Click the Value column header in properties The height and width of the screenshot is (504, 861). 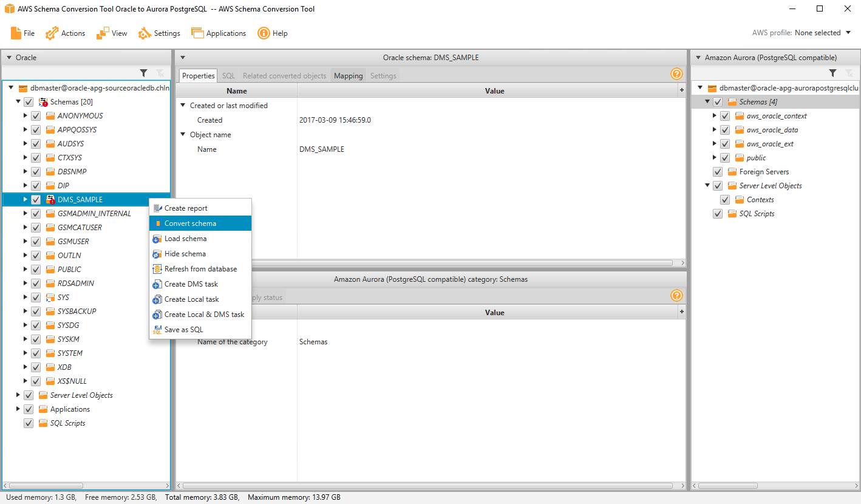pyautogui.click(x=487, y=91)
